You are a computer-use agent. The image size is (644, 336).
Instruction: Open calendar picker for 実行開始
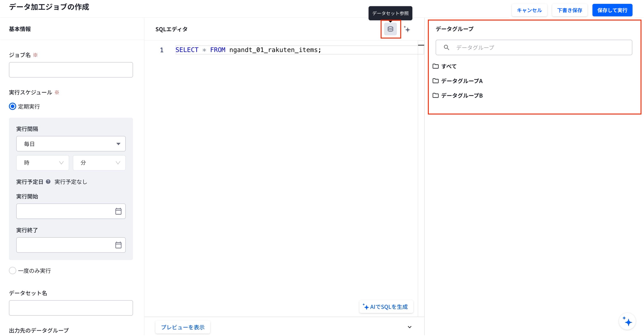(118, 211)
